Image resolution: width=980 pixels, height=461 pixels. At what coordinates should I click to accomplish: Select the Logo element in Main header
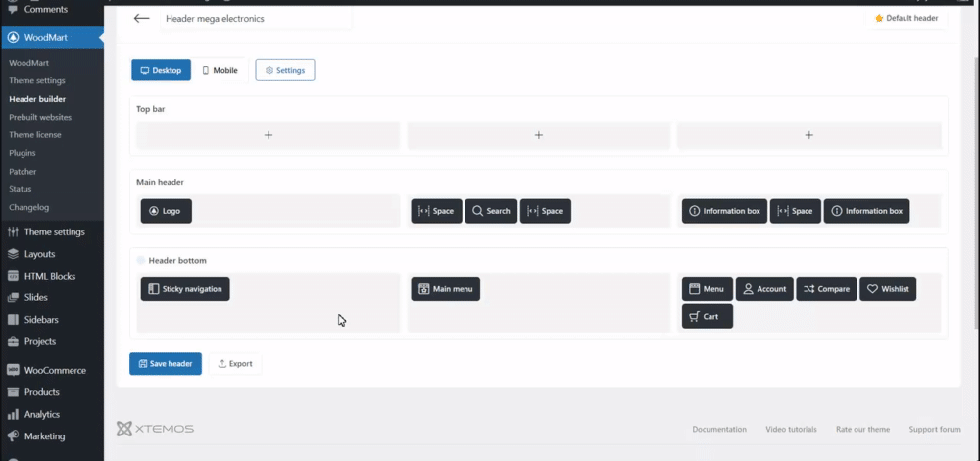click(x=167, y=211)
